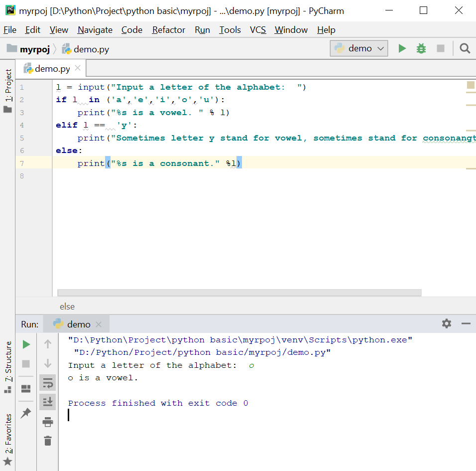The height and width of the screenshot is (471, 476).
Task: Open the Tools menu
Action: click(x=230, y=30)
